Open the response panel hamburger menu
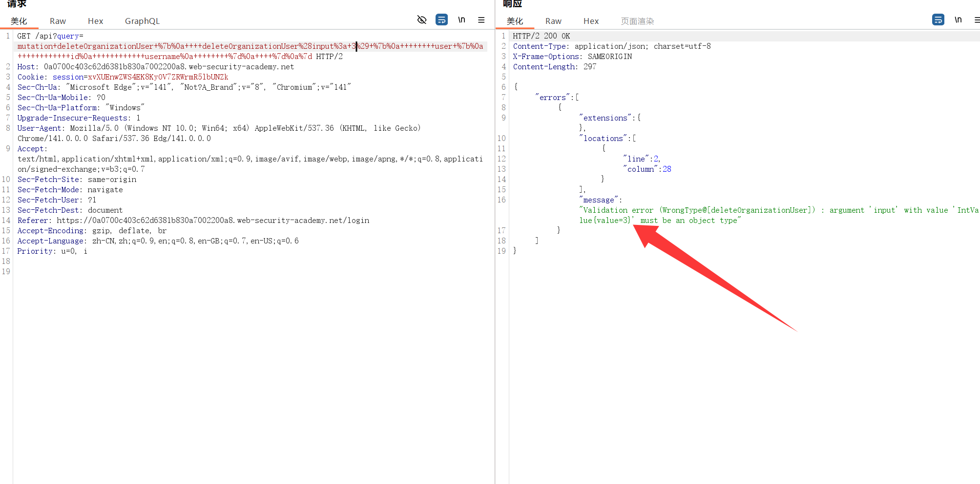 [977, 20]
